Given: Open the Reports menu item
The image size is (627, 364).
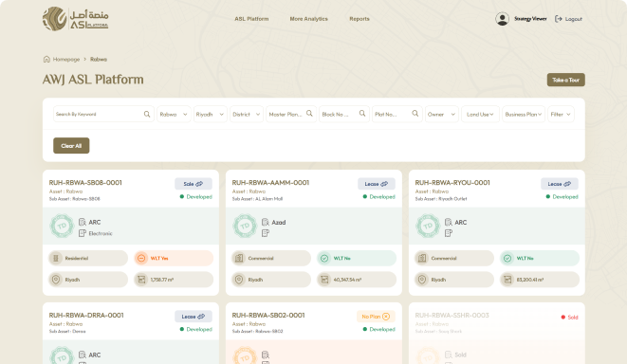Looking at the screenshot, I should [360, 19].
